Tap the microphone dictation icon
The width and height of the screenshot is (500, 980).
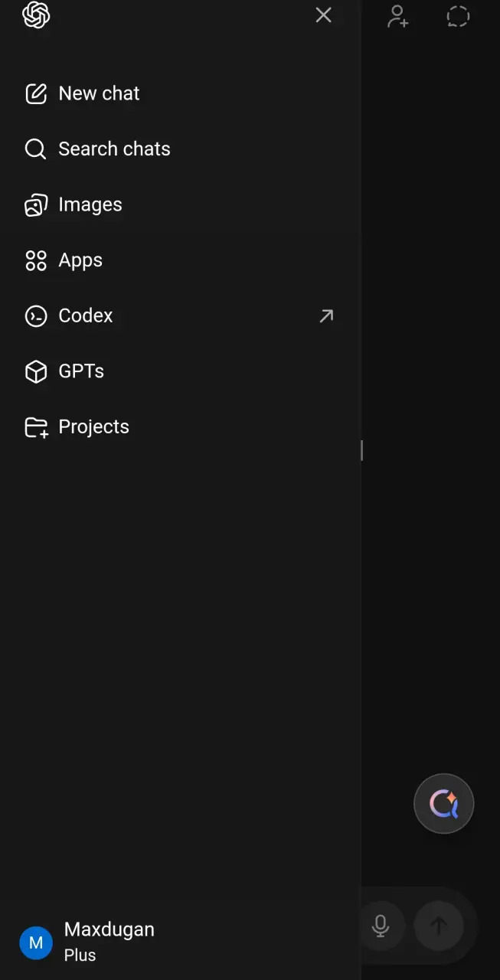[x=381, y=926]
